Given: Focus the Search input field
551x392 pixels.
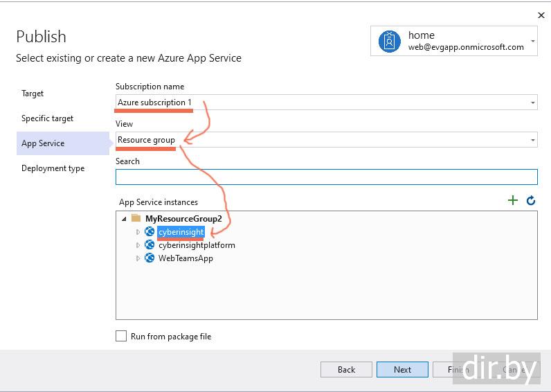Looking at the screenshot, I should [326, 177].
